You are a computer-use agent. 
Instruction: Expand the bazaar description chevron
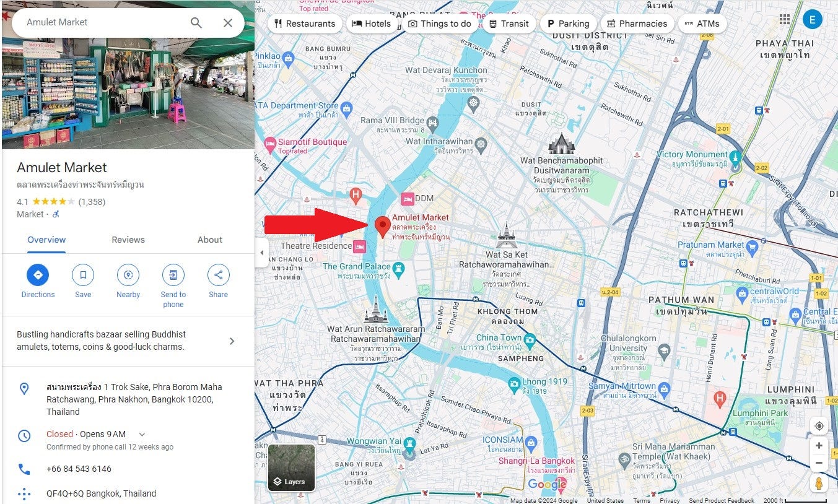232,341
